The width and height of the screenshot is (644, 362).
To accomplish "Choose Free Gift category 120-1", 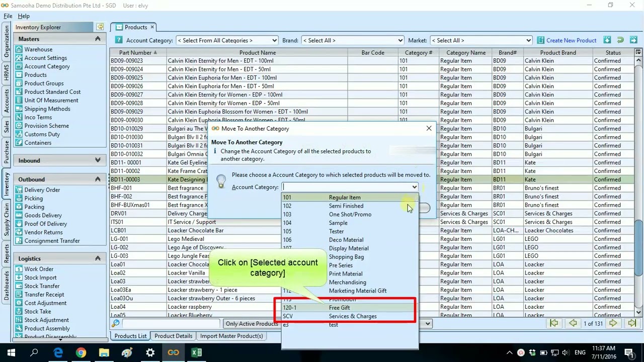I will (349, 308).
